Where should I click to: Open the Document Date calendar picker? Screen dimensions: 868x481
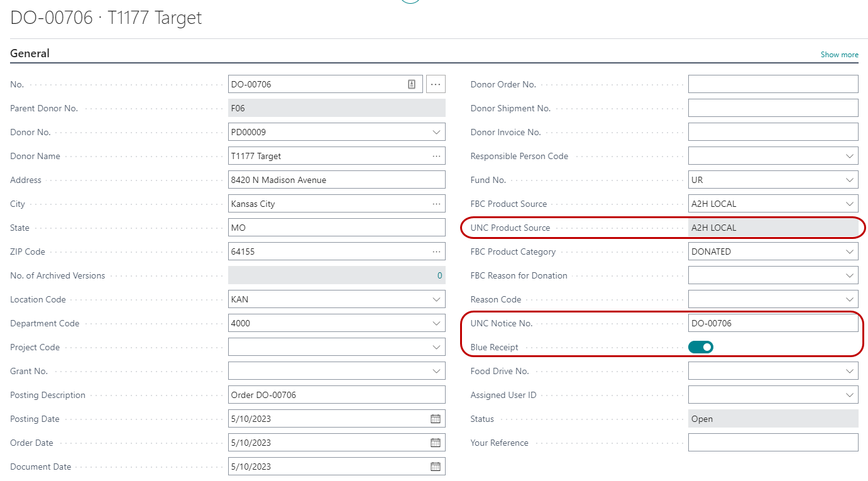pyautogui.click(x=435, y=467)
